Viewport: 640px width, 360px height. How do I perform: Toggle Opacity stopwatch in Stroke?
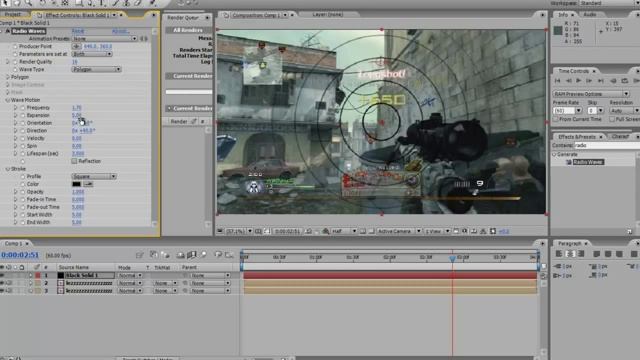point(22,192)
